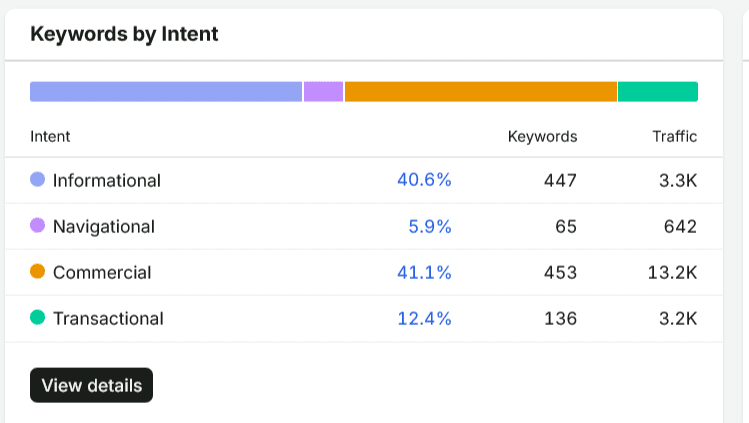
Task: Open the Navigational 5.9% percentage link
Action: 430,226
